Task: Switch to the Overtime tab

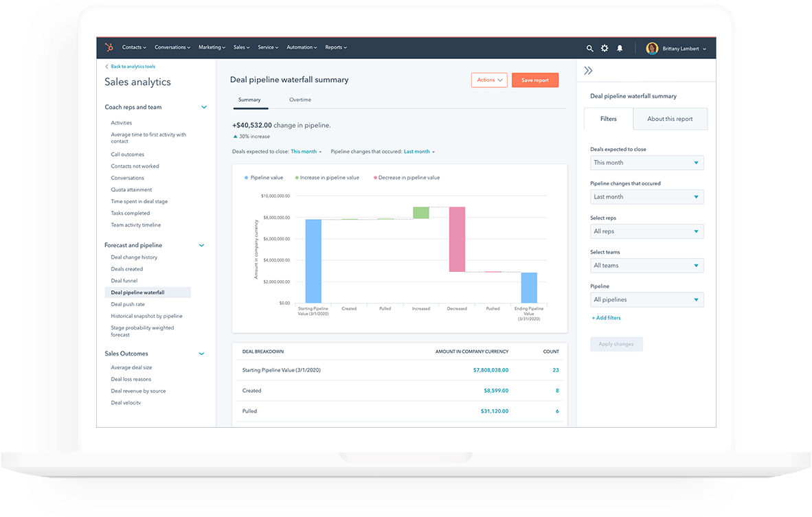Action: (x=300, y=99)
